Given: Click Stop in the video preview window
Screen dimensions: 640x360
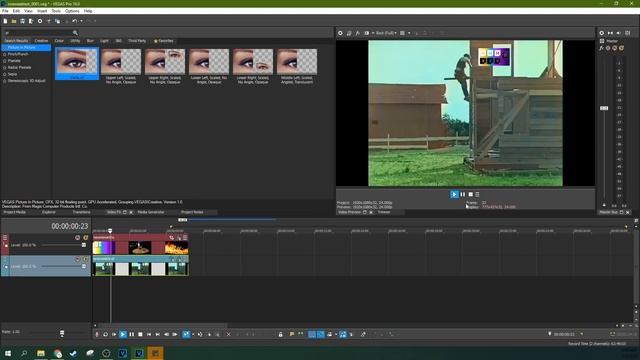Looking at the screenshot, I should [x=471, y=194].
